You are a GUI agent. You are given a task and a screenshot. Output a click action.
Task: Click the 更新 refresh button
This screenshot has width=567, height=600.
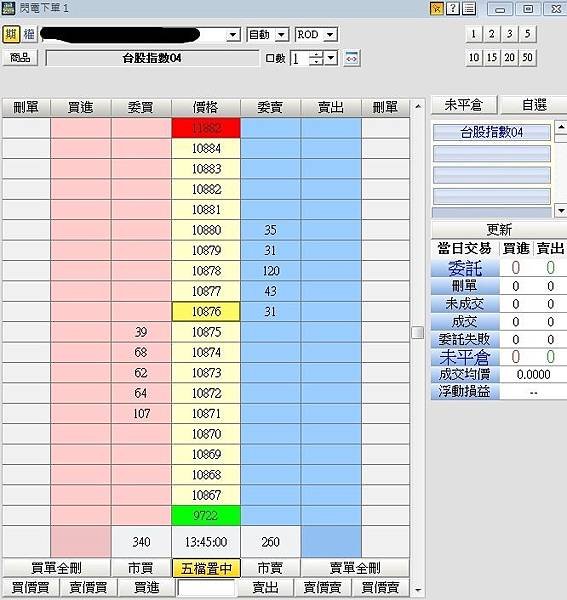tap(499, 230)
